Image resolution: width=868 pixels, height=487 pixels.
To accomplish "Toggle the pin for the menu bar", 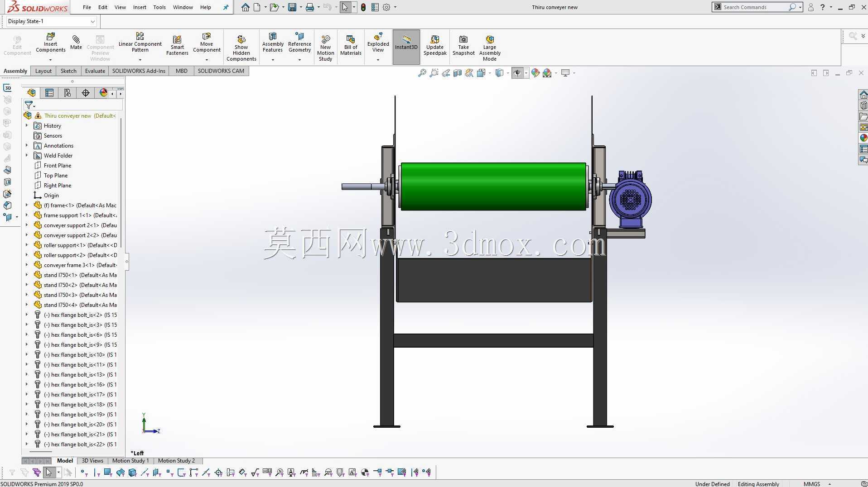I will pos(226,7).
